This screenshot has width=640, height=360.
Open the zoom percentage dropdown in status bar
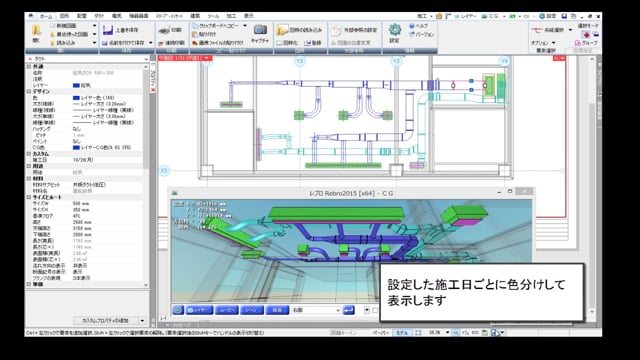pyautogui.click(x=447, y=333)
